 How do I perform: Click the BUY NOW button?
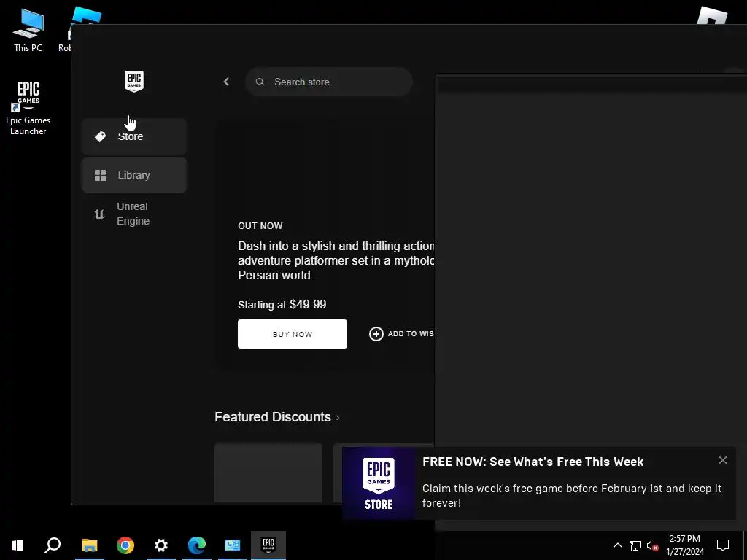pos(292,334)
